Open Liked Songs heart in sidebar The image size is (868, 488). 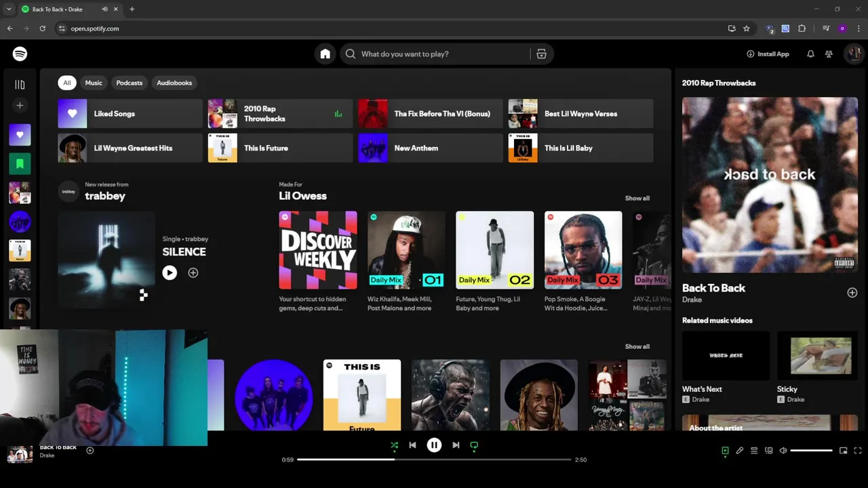(x=20, y=135)
